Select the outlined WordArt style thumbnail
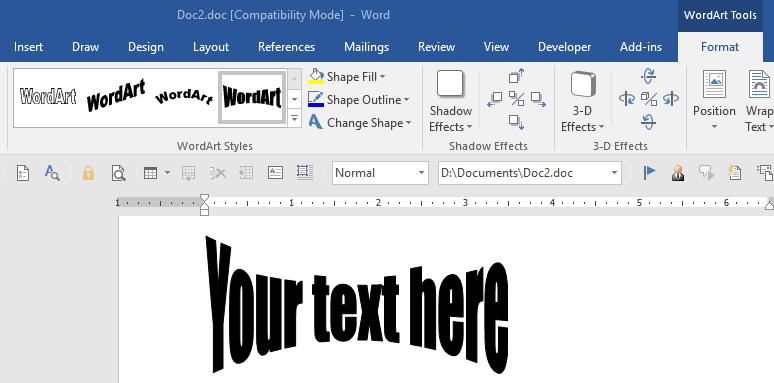Screen dimensions: 774x383 pyautogui.click(x=48, y=96)
